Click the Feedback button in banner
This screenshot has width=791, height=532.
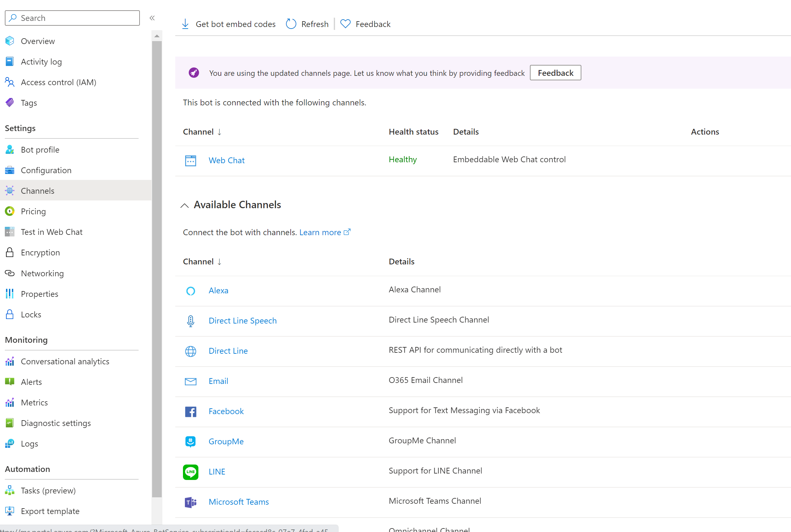556,72
